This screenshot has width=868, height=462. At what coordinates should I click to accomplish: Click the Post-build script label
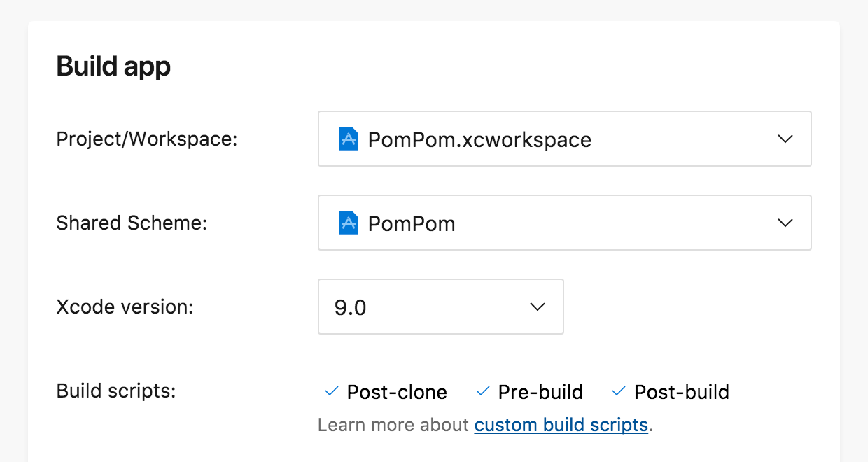point(681,392)
